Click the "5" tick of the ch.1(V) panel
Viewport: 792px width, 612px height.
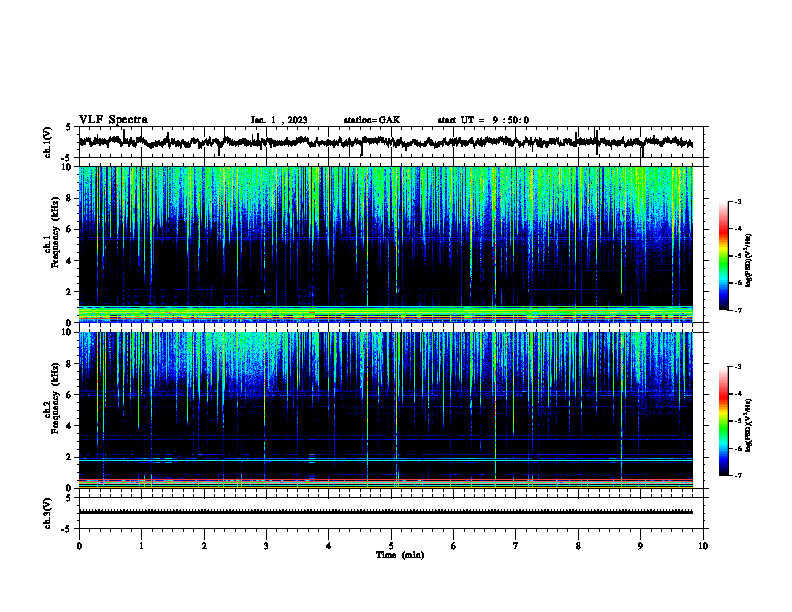point(69,127)
